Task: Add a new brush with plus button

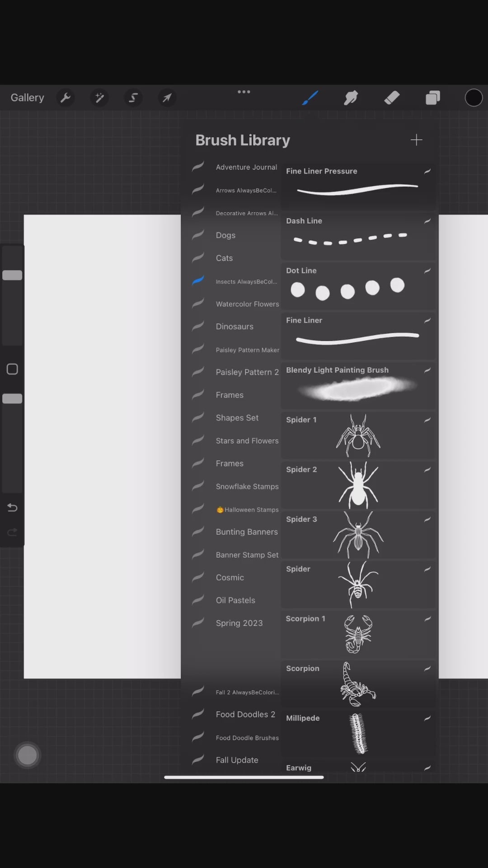Action: click(416, 140)
